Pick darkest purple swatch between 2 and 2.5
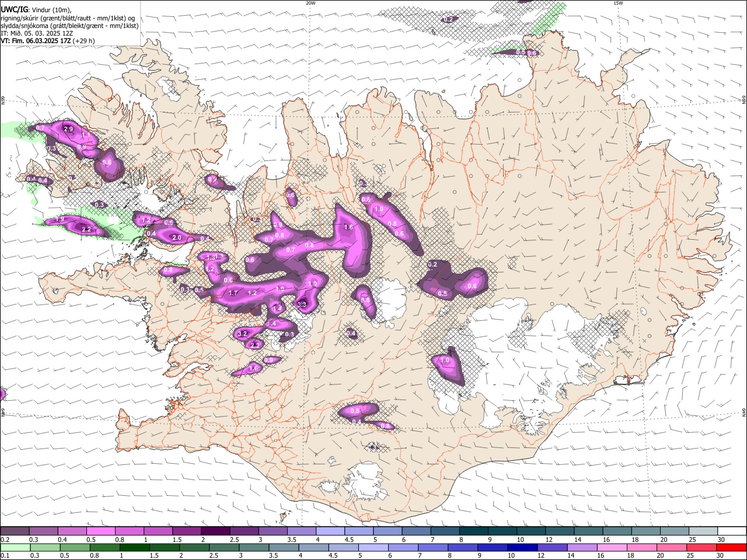The height and width of the screenshot is (560, 747). tap(215, 531)
